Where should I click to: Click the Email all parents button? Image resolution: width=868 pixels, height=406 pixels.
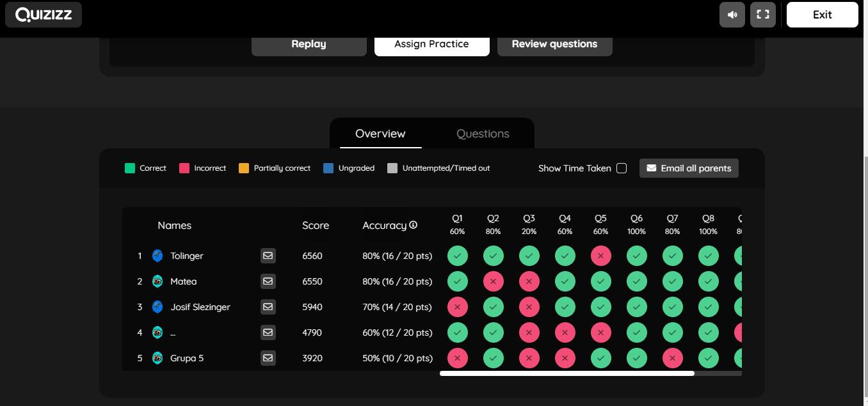click(x=689, y=168)
